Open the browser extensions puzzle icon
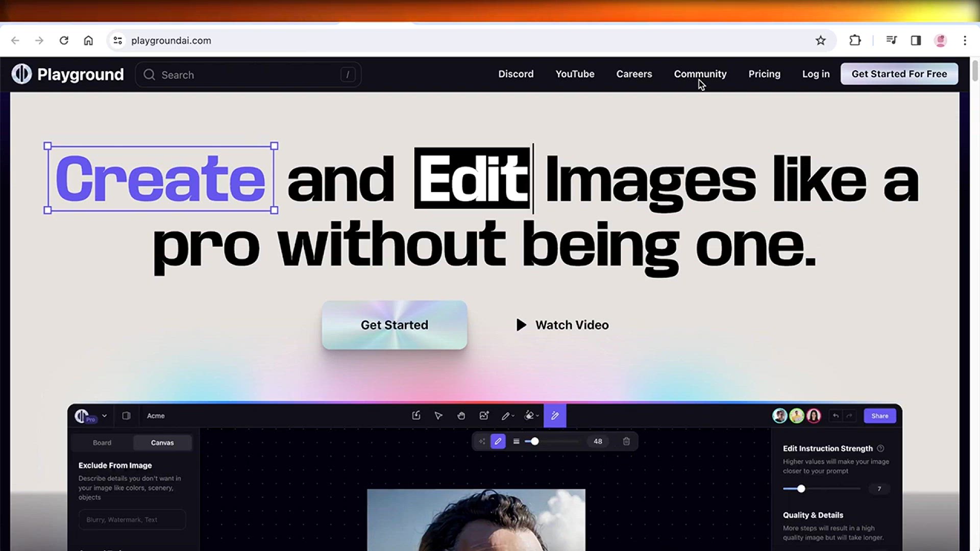Image resolution: width=980 pixels, height=551 pixels. pos(855,40)
